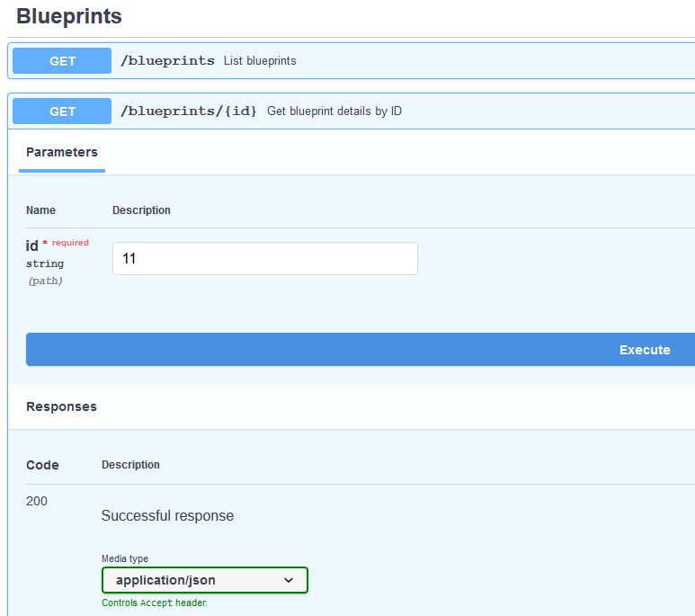This screenshot has height=616, width=695.
Task: Click the '(path)' parameter location label
Action: [x=45, y=281]
